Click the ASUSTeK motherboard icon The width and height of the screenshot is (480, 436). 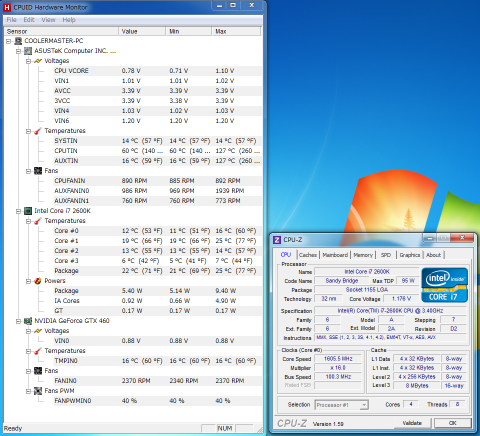[x=28, y=51]
